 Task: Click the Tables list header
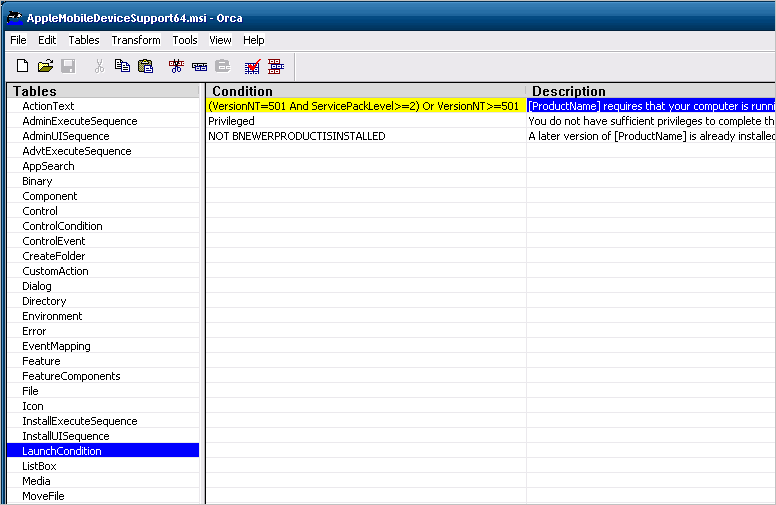click(103, 91)
